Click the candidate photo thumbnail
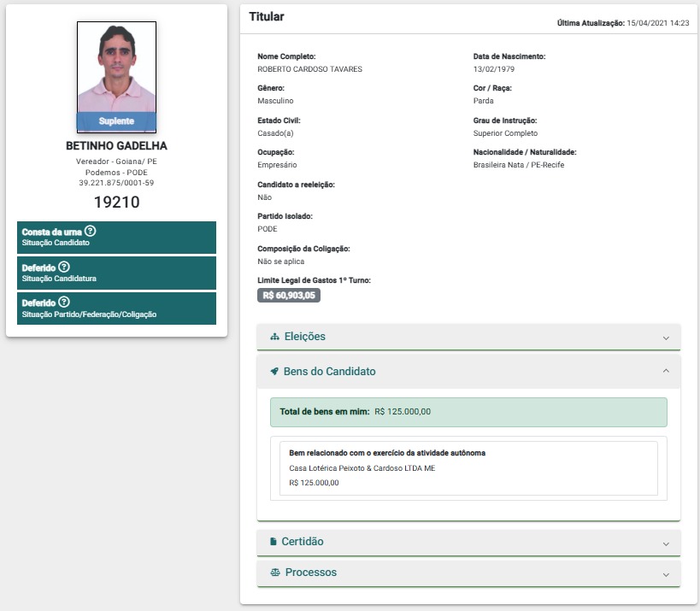700x611 pixels. coord(116,77)
